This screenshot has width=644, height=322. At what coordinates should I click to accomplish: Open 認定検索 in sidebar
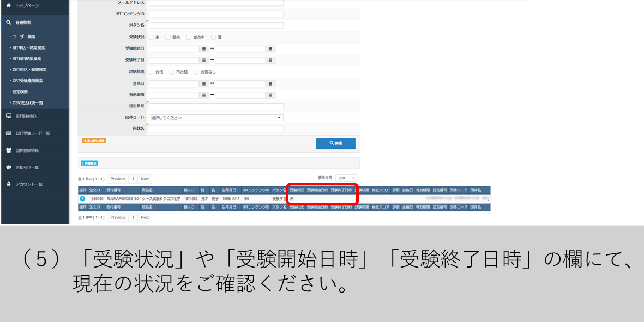coord(20,92)
